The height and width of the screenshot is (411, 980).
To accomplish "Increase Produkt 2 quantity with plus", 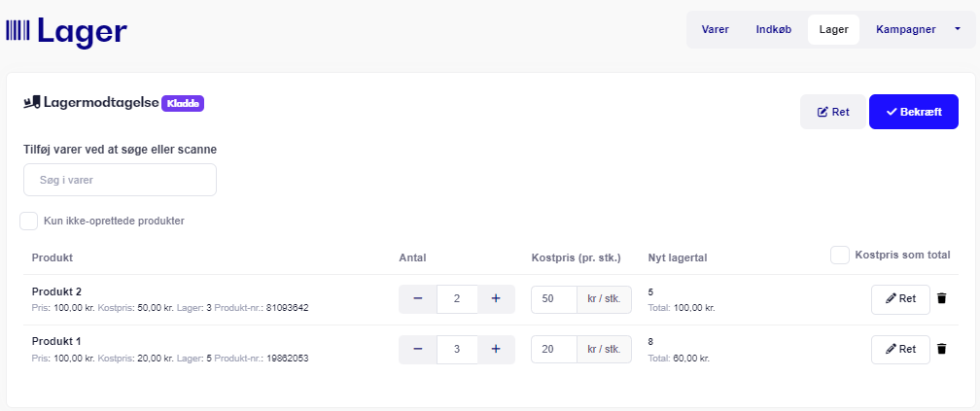I will click(x=496, y=298).
